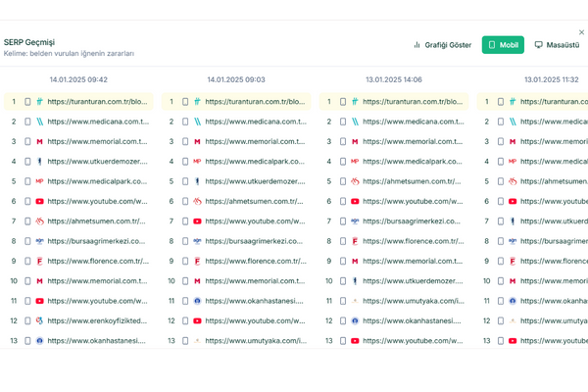Click bursaagrimerkezi favicon at rank 8 in 09:42 column
This screenshot has width=588, height=392.
[x=39, y=241]
